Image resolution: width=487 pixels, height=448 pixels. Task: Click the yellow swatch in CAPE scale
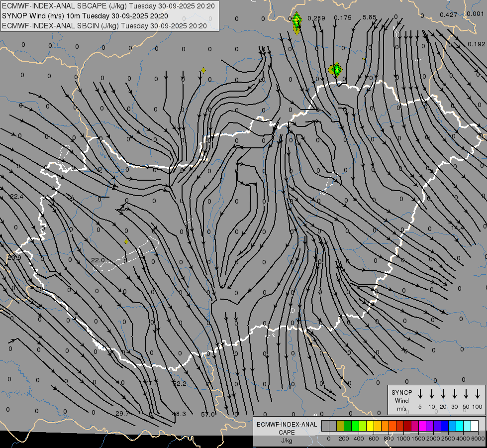click(x=370, y=426)
